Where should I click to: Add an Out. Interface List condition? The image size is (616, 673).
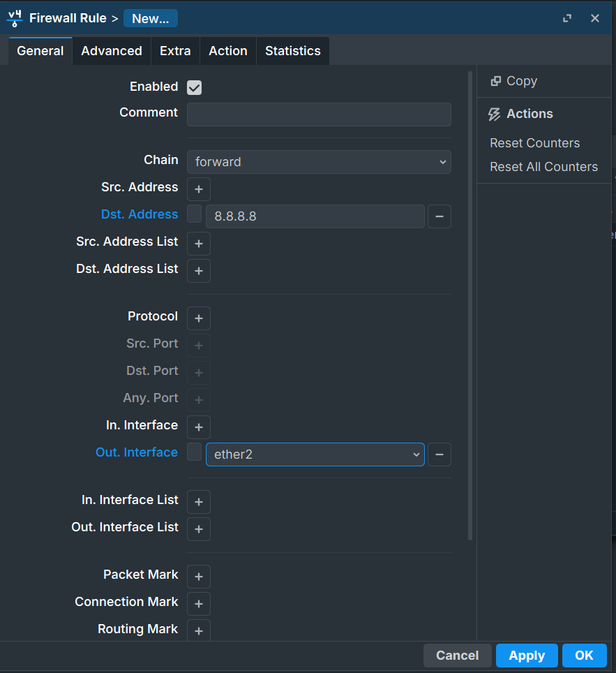pos(199,529)
